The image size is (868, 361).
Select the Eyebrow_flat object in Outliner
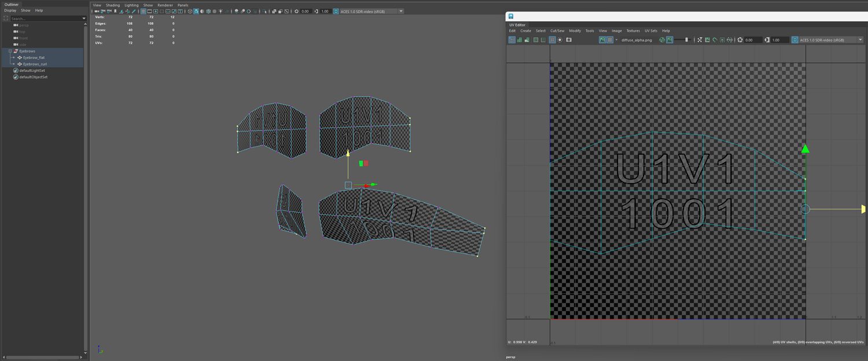click(34, 57)
